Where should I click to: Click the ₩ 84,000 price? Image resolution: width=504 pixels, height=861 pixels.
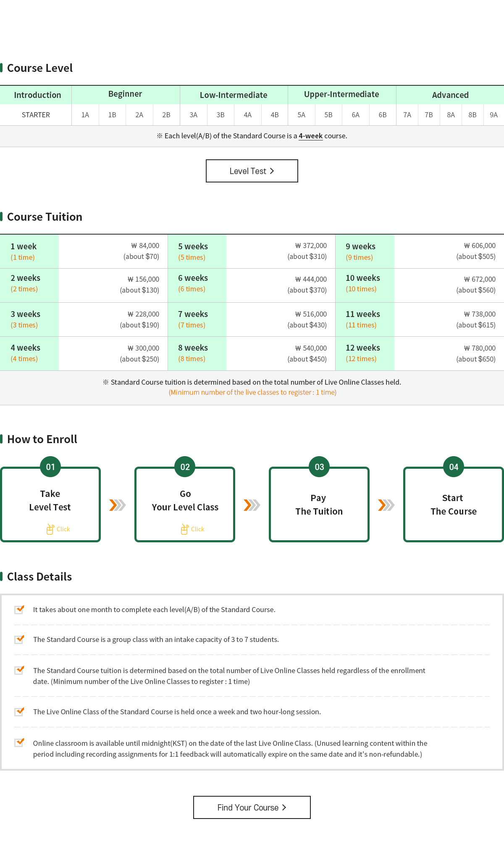(145, 246)
